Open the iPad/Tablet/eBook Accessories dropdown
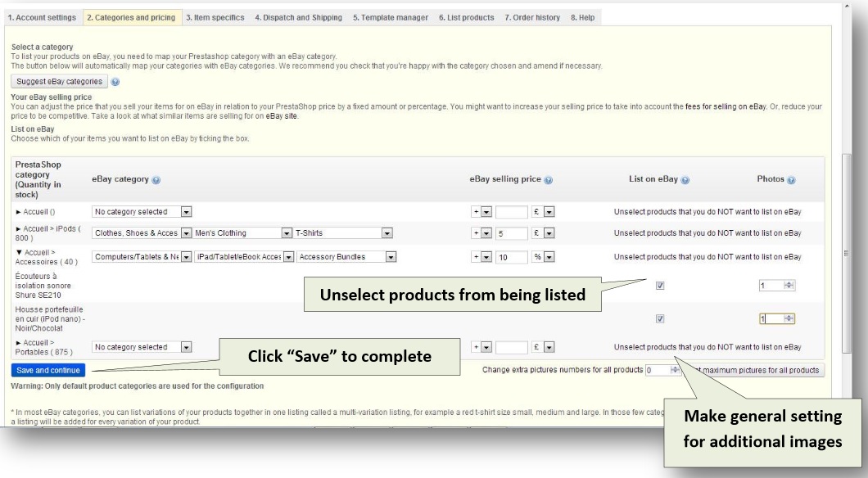 244,257
